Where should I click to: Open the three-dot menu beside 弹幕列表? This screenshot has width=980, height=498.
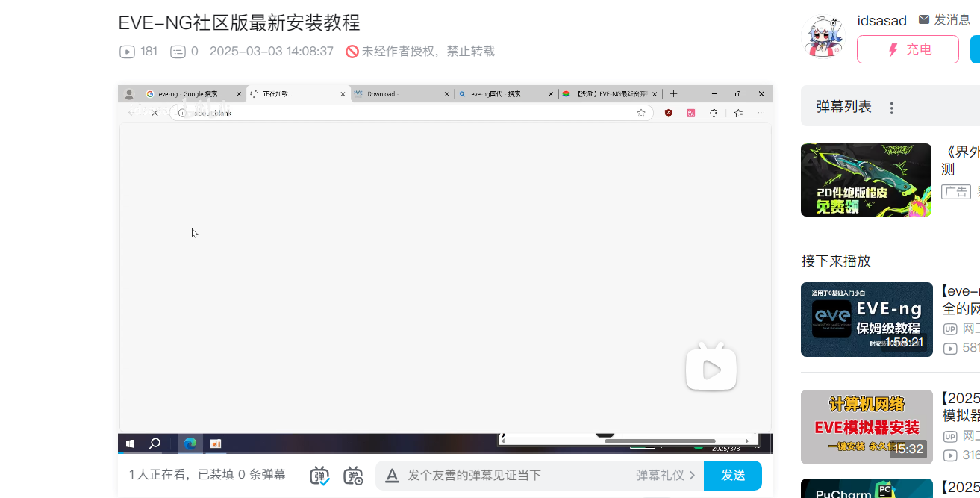[x=891, y=108]
